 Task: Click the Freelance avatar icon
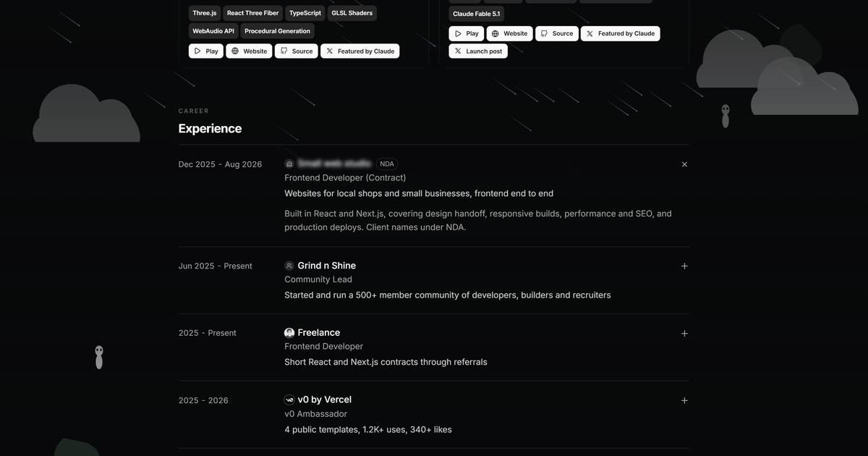289,333
